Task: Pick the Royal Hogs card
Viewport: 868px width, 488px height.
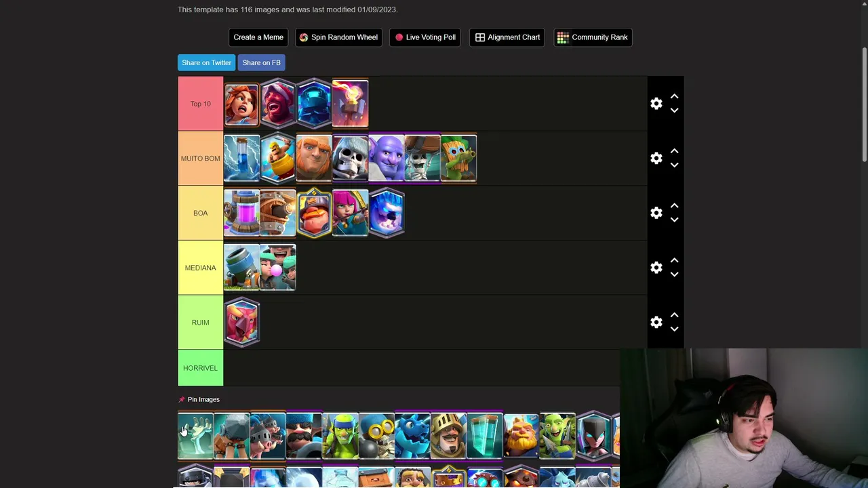Action: 268,436
